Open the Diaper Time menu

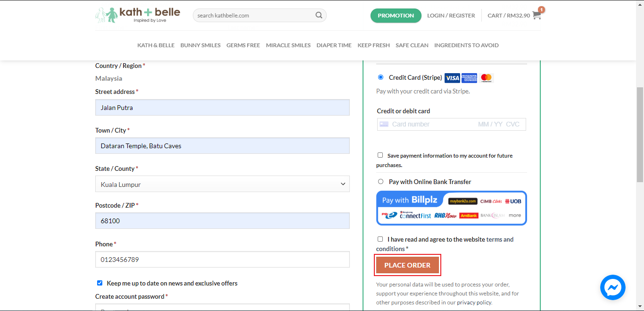point(334,45)
